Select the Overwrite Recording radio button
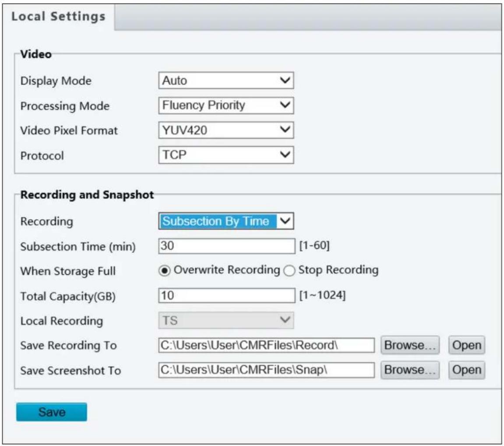 tap(164, 271)
